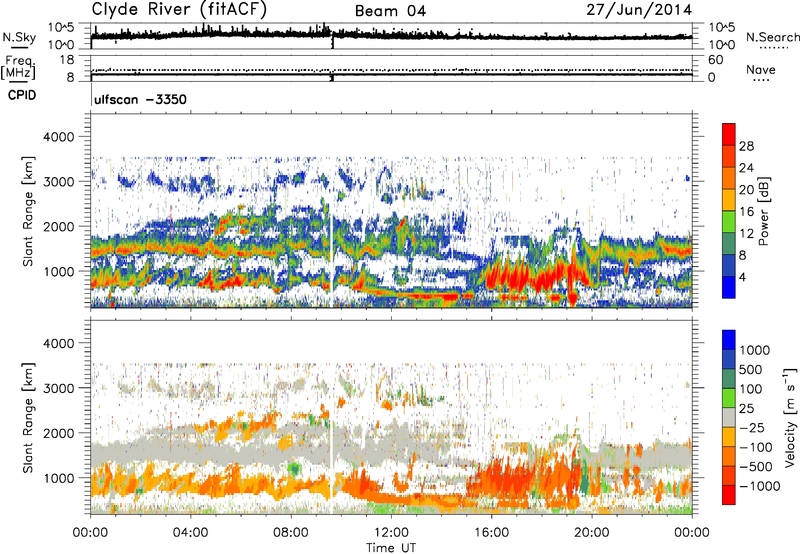Image resolution: width=800 pixels, height=554 pixels.
Task: Click the blue top of Velocity colorbar
Action: pos(729,340)
